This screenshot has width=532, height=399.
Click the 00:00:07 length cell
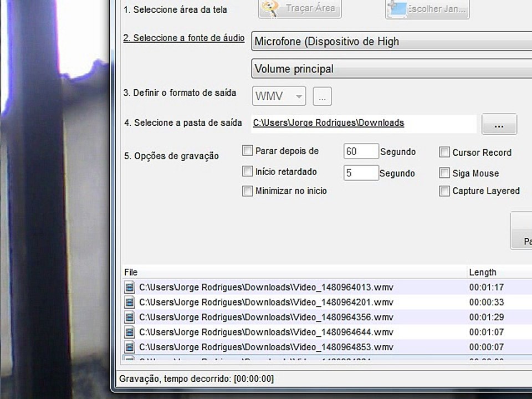[487, 347]
